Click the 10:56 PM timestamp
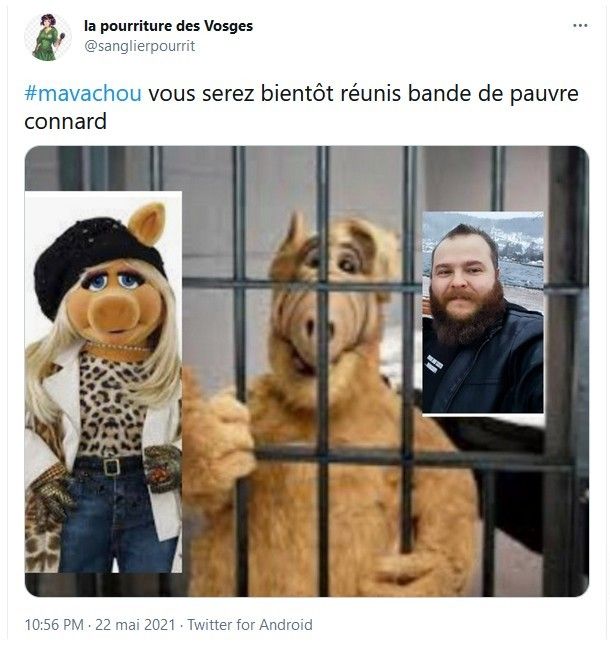 (x=54, y=624)
